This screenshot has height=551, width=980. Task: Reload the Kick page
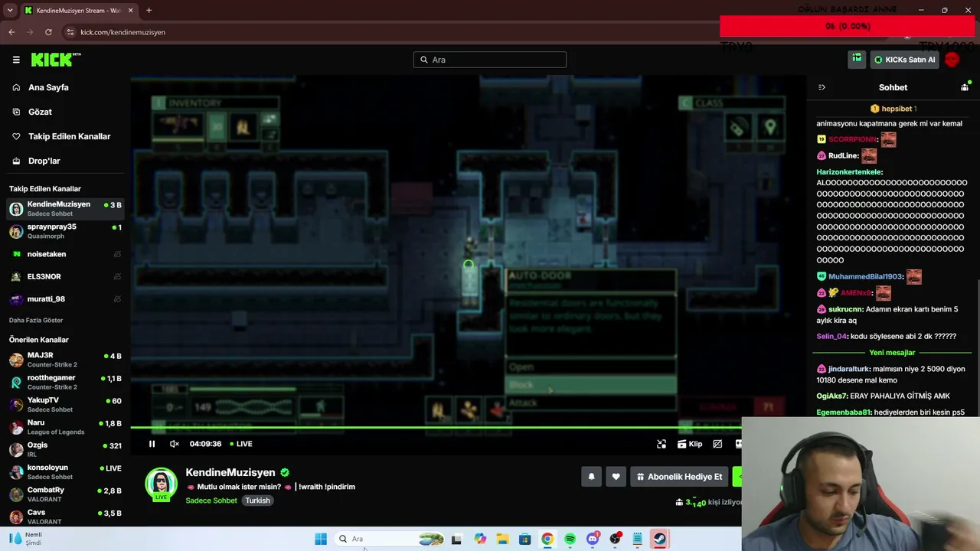pyautogui.click(x=48, y=32)
